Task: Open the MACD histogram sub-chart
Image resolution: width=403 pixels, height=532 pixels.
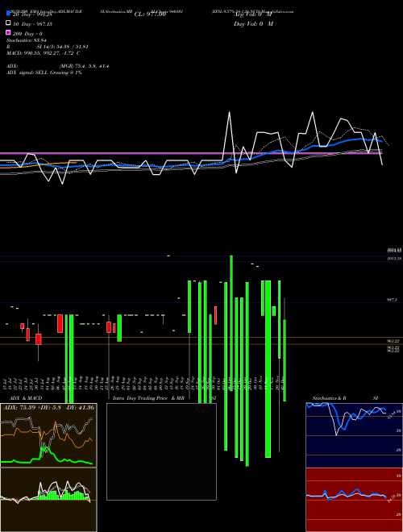Action: click(x=48, y=500)
